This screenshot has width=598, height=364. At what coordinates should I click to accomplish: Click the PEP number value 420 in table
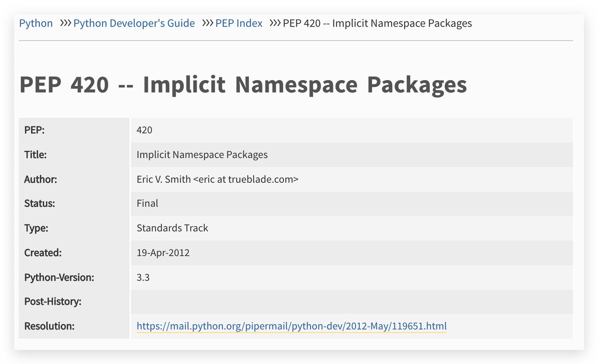tap(145, 130)
